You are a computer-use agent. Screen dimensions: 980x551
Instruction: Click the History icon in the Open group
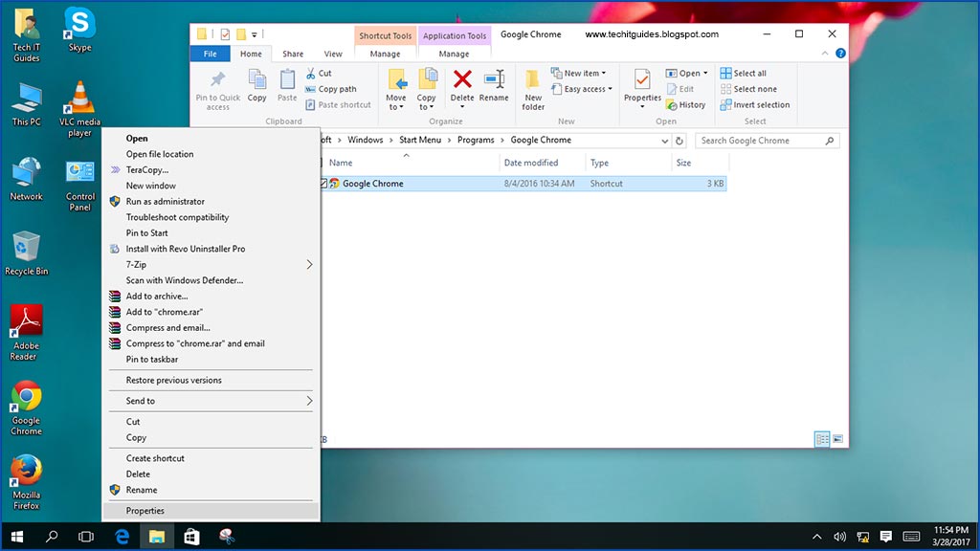(x=686, y=104)
